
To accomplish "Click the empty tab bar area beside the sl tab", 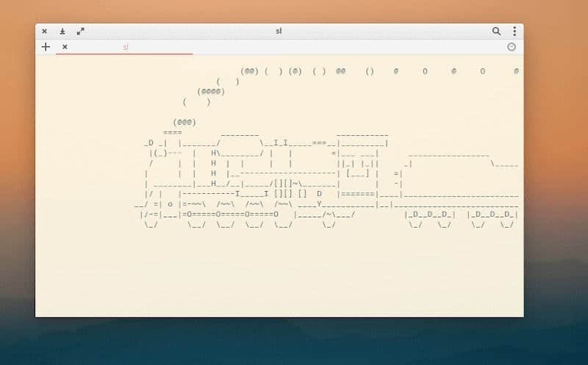I will (348, 47).
